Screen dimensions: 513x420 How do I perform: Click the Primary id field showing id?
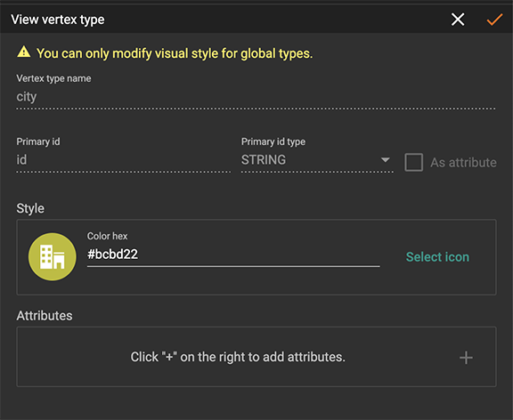(123, 160)
